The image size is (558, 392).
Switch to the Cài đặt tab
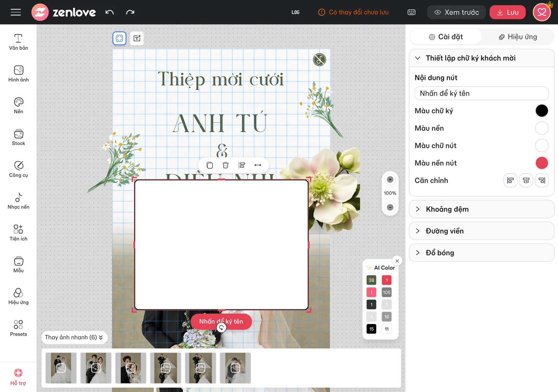coord(446,37)
